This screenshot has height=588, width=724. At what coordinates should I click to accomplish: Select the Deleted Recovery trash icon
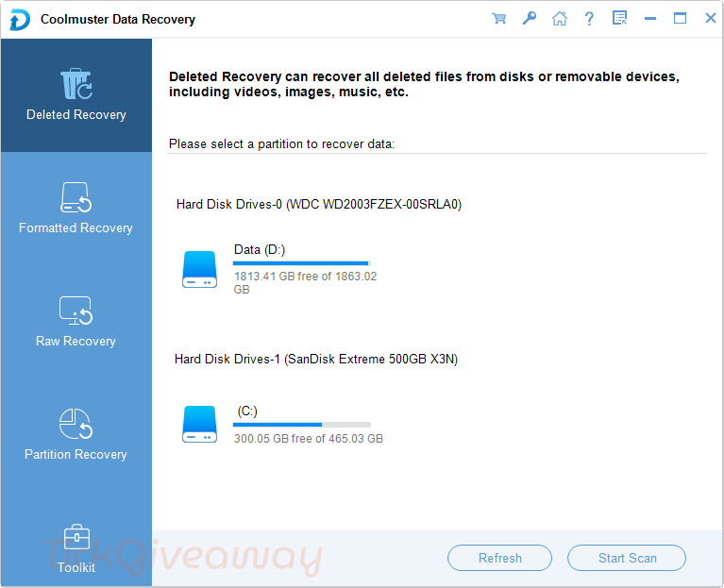pyautogui.click(x=76, y=84)
